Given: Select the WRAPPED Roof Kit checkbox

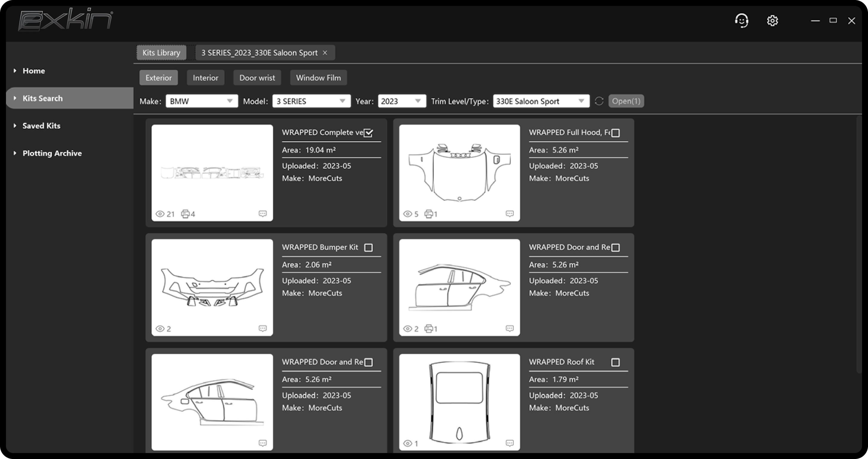Looking at the screenshot, I should [x=616, y=362].
